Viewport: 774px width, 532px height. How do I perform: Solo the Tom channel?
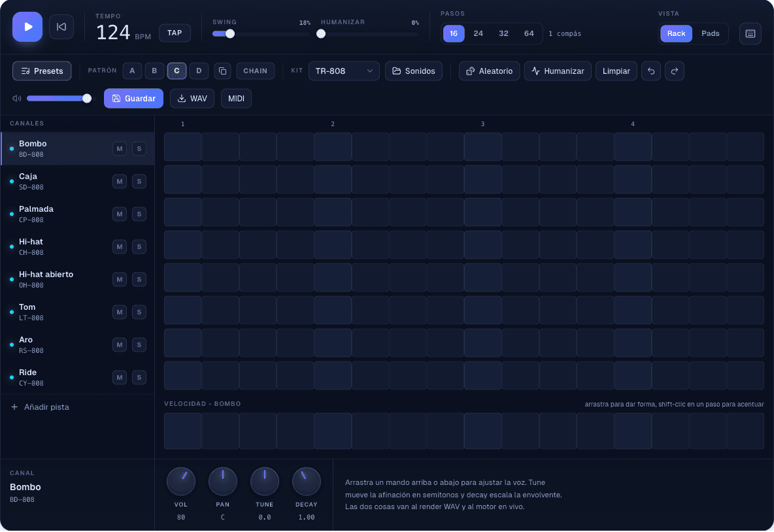coord(139,312)
